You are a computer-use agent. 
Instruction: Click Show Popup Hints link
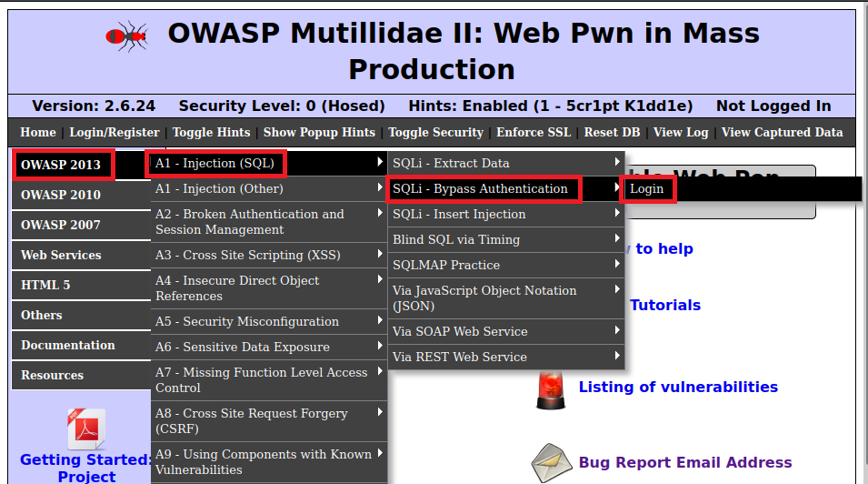(319, 133)
